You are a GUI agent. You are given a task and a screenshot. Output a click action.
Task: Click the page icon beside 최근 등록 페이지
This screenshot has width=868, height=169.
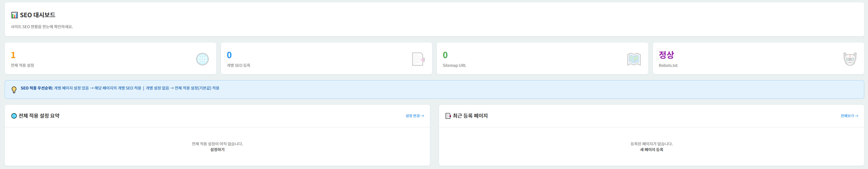[448, 116]
